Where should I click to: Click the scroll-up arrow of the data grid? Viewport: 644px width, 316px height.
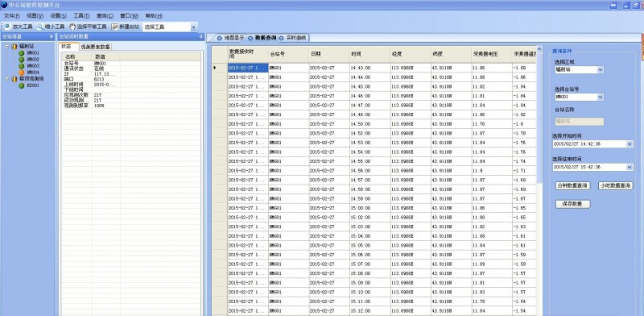[539, 49]
